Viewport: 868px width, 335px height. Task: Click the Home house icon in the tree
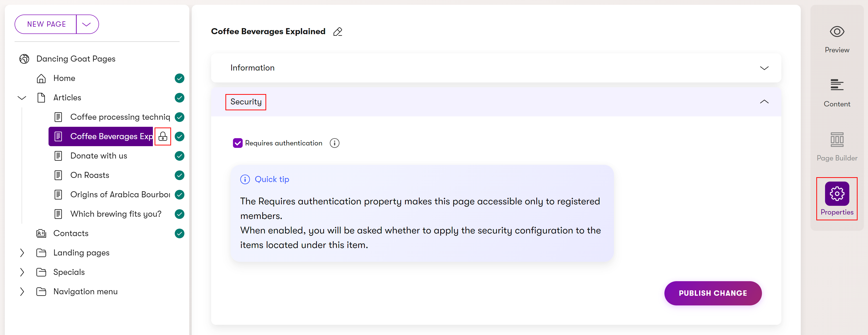(x=41, y=79)
